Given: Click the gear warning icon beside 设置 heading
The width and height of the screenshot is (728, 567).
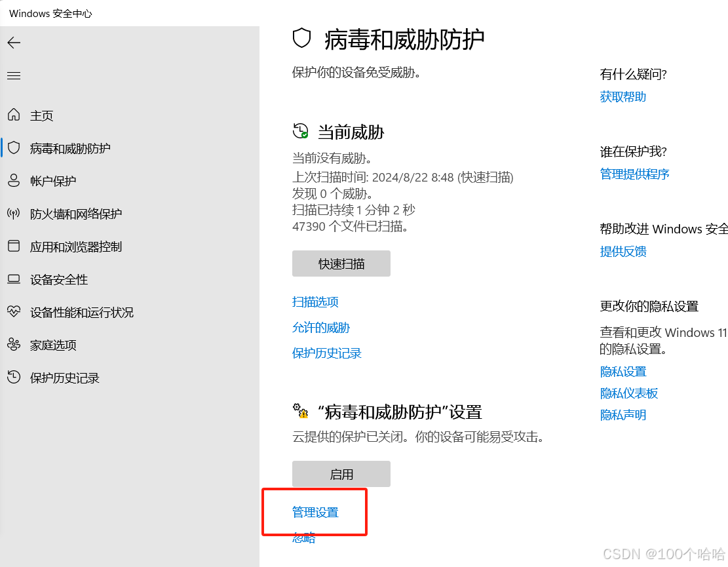Looking at the screenshot, I should point(300,411).
